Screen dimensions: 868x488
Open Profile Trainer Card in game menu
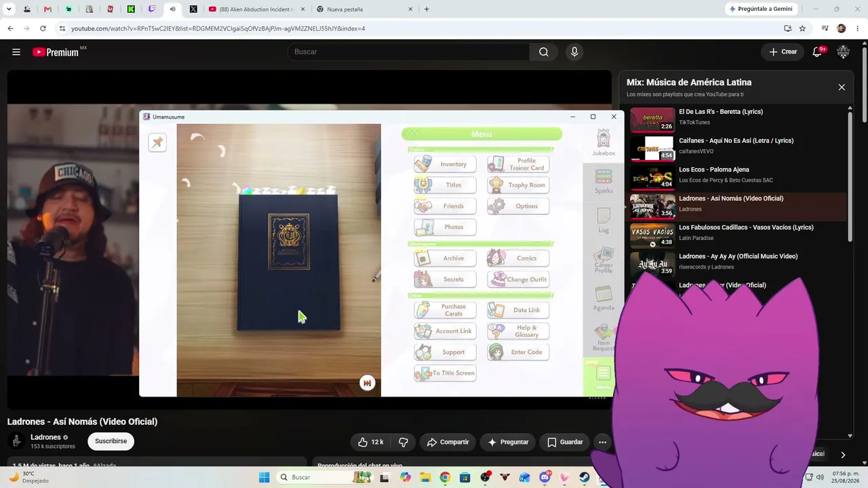pyautogui.click(x=518, y=164)
